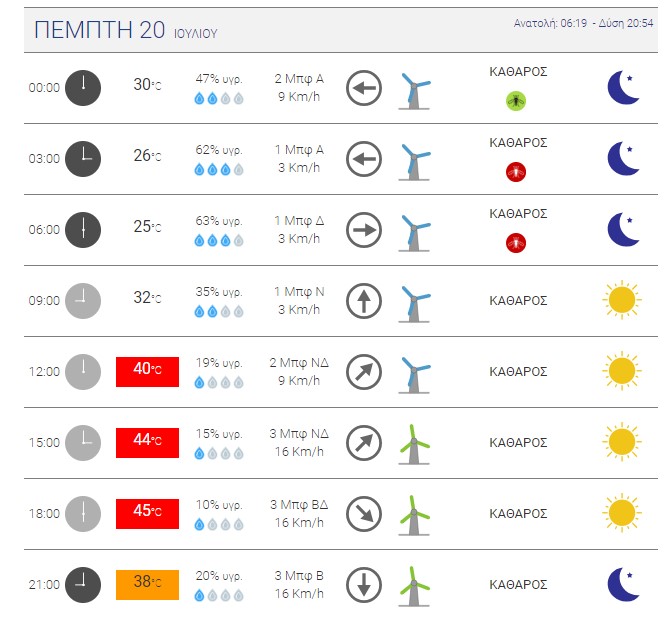This screenshot has height=617, width=672.
Task: Click the southeast wind arrow at 18:00
Action: (364, 514)
